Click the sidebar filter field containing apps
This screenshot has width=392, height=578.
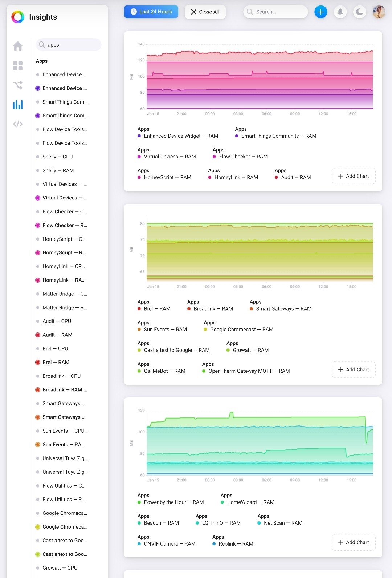[x=69, y=45]
